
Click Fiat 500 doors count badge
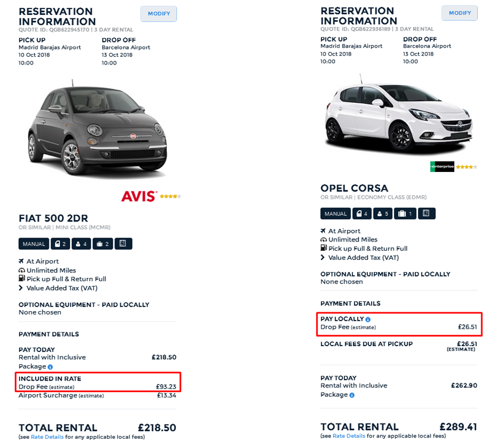pyautogui.click(x=60, y=244)
